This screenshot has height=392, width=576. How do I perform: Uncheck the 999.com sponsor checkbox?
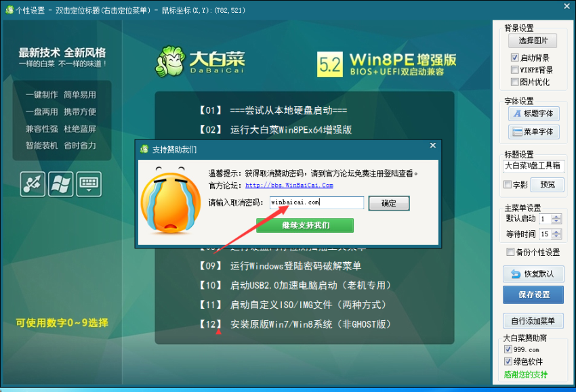pyautogui.click(x=508, y=349)
